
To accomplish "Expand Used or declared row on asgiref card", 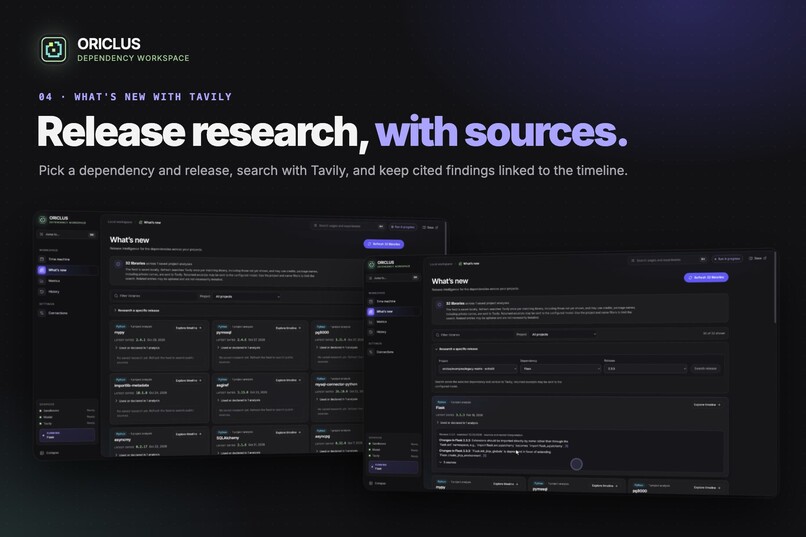I will [240, 400].
